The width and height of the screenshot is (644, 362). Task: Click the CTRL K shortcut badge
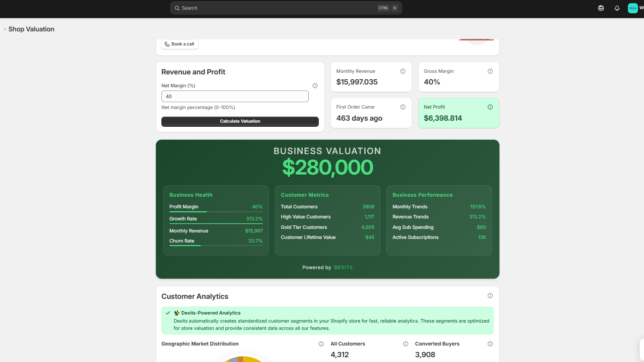pos(388,8)
